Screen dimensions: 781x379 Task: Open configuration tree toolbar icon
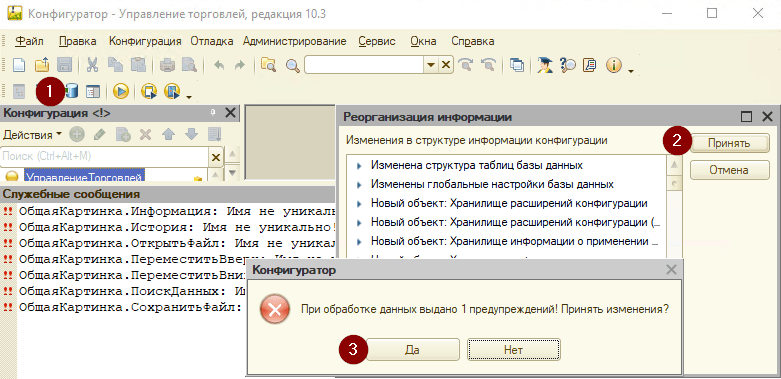click(19, 91)
